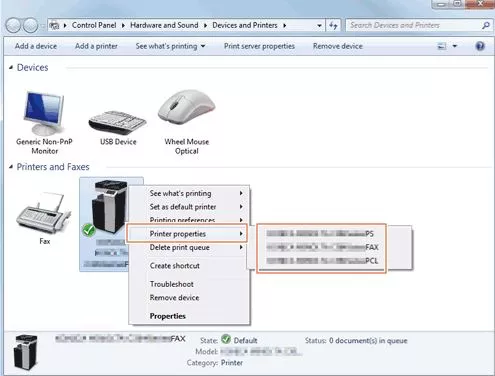Choose See what's printing in context menu
Viewport: 495px width, 376px height.
click(x=189, y=193)
